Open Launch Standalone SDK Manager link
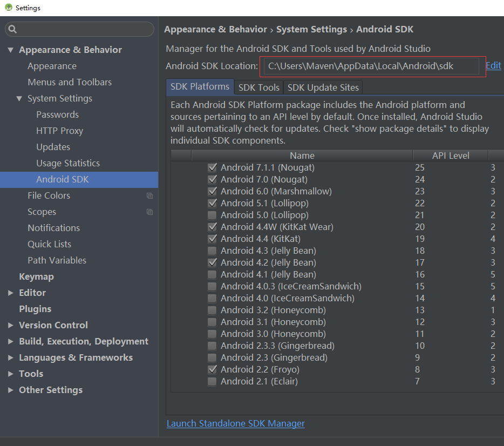The image size is (504, 446). pyautogui.click(x=236, y=423)
